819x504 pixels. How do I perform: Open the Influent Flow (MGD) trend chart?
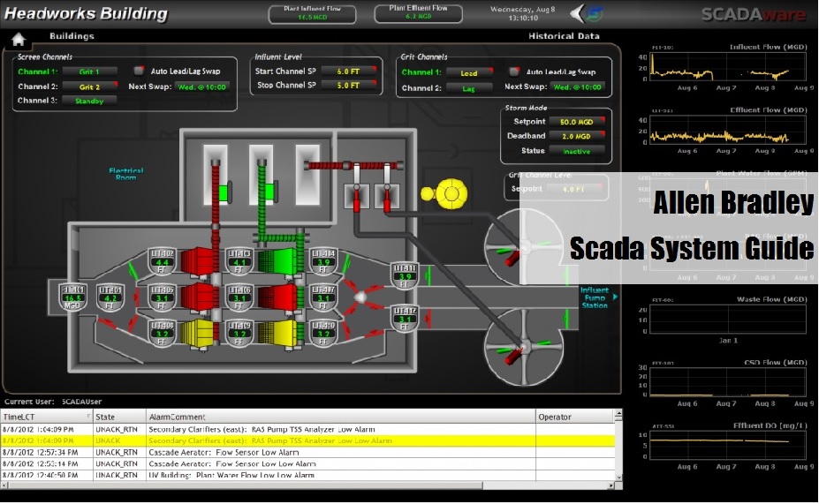[729, 67]
